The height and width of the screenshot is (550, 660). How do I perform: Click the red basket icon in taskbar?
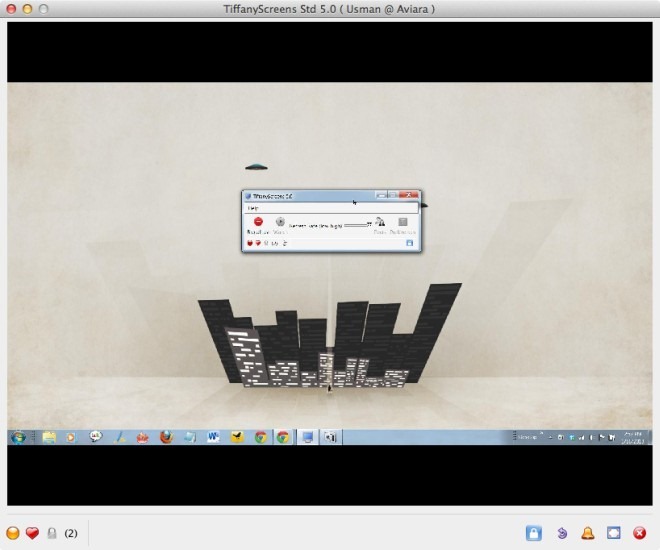point(143,438)
